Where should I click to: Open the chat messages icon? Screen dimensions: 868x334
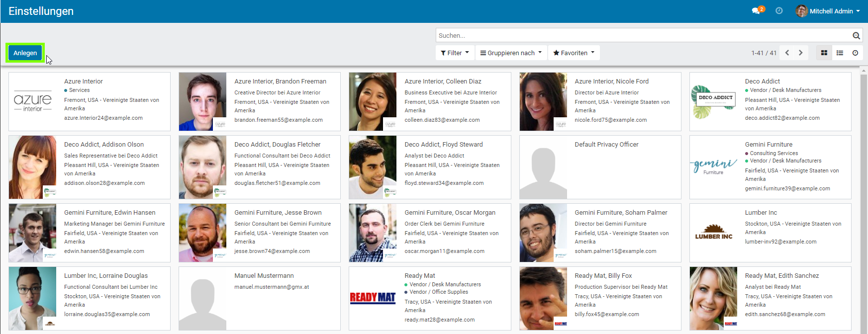757,11
